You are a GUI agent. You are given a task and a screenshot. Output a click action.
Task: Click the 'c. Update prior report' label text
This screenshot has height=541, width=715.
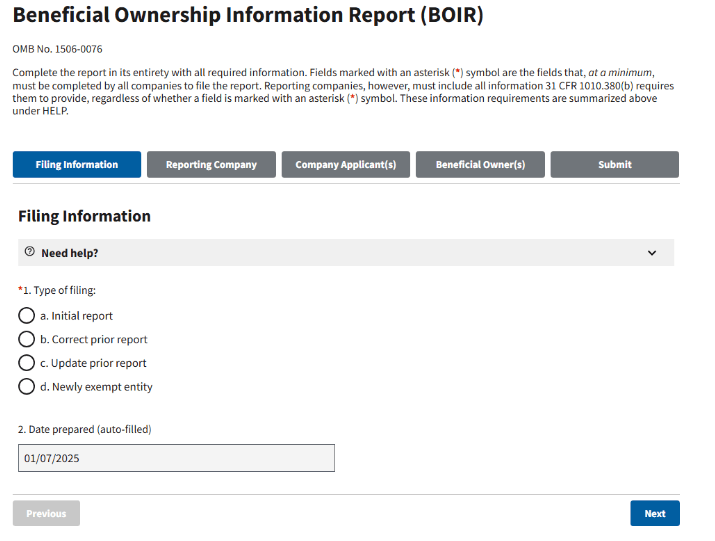coord(93,363)
